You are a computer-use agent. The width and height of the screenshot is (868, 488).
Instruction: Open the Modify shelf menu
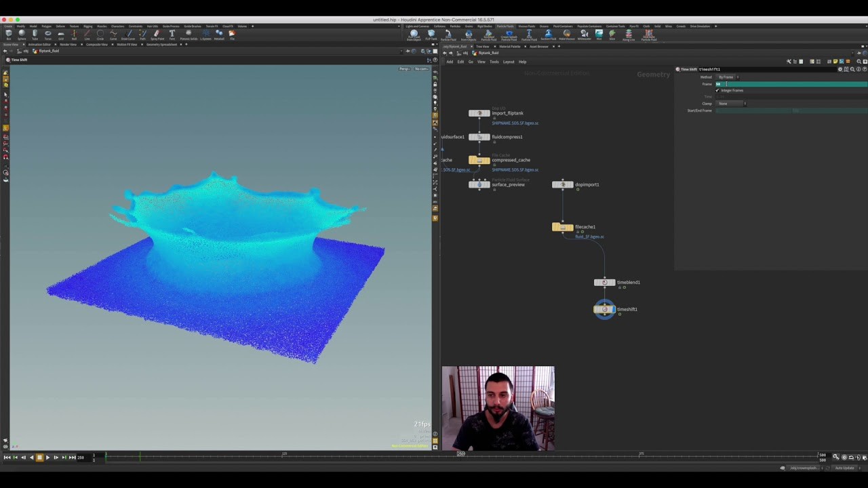pyautogui.click(x=21, y=26)
